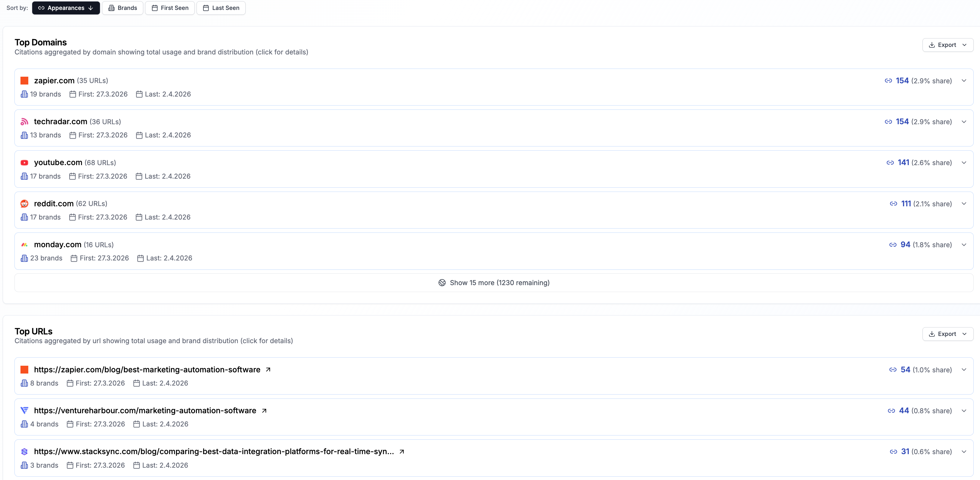
Task: Expand the stacksync URL row chevron
Action: click(964, 452)
